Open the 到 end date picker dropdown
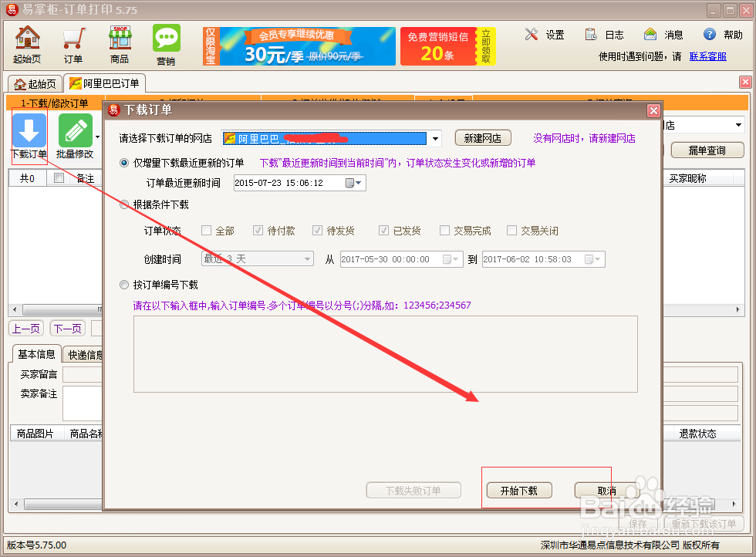Viewport: 756px width, 557px height. point(593,259)
